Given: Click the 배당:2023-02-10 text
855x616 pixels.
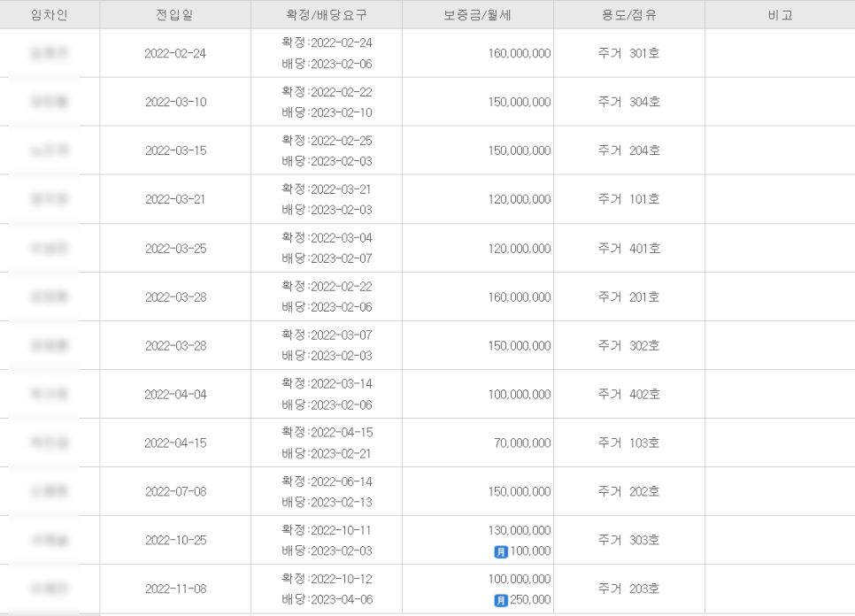Looking at the screenshot, I should click(x=327, y=112).
